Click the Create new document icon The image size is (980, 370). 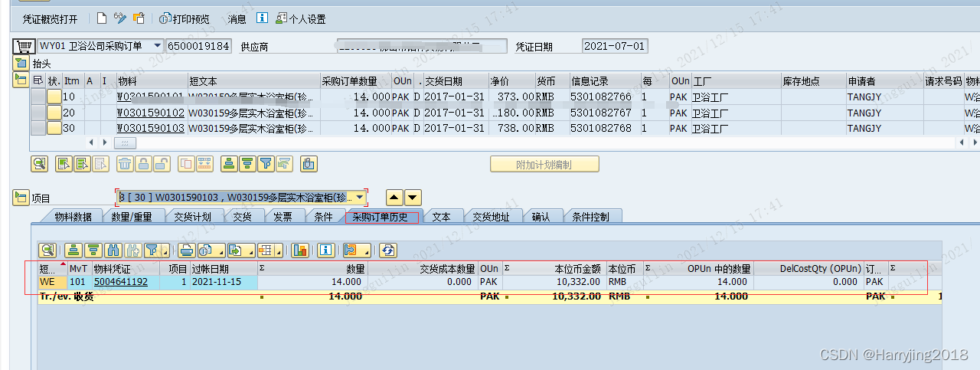[102, 18]
